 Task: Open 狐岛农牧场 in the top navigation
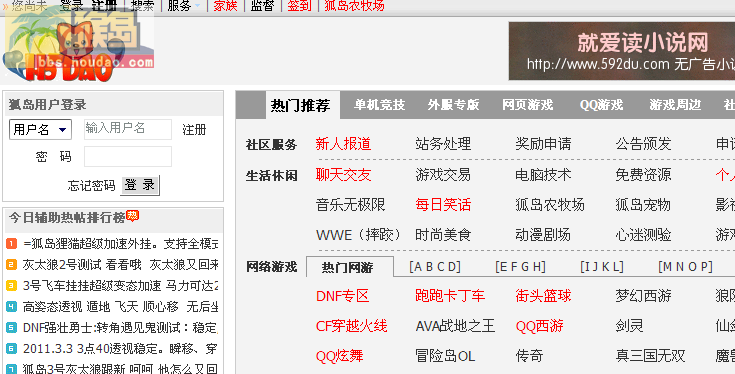point(354,6)
